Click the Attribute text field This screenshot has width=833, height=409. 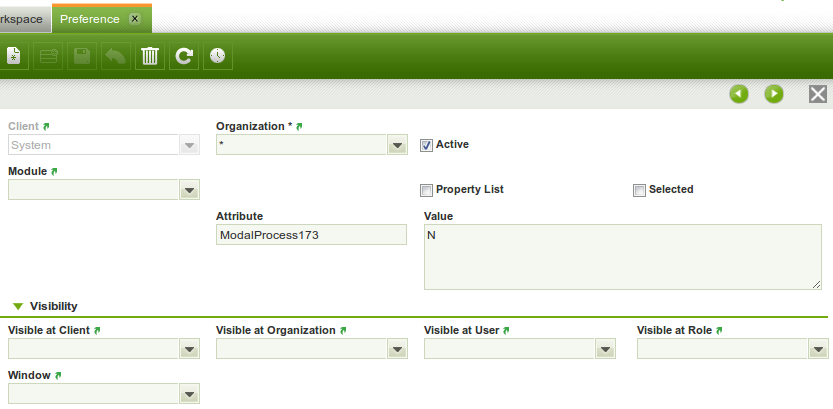311,234
